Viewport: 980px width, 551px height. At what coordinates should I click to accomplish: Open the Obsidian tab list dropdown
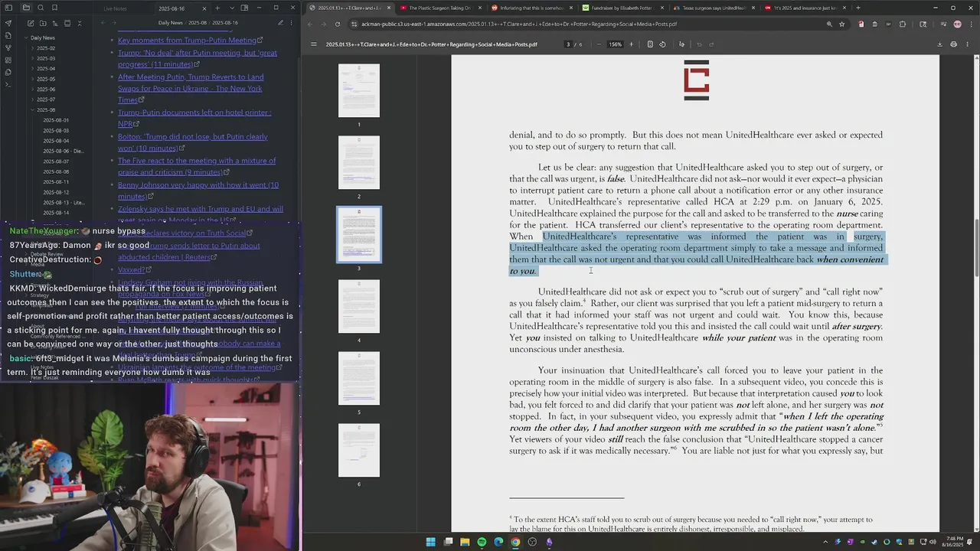click(230, 8)
